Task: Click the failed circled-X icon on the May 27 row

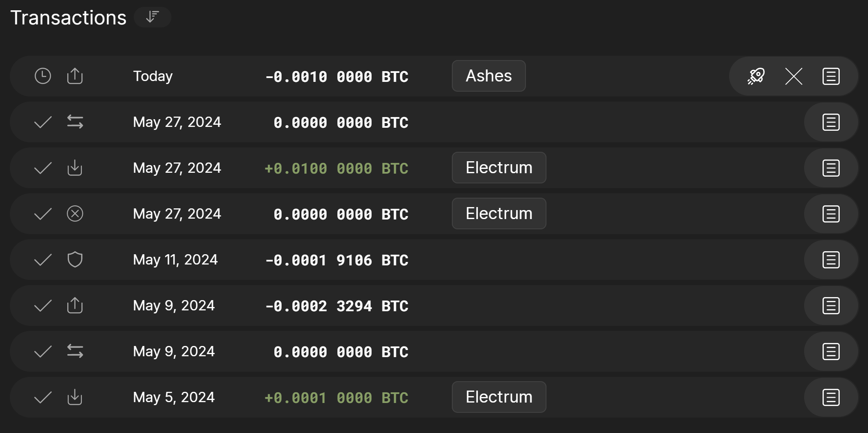Action: (x=75, y=213)
